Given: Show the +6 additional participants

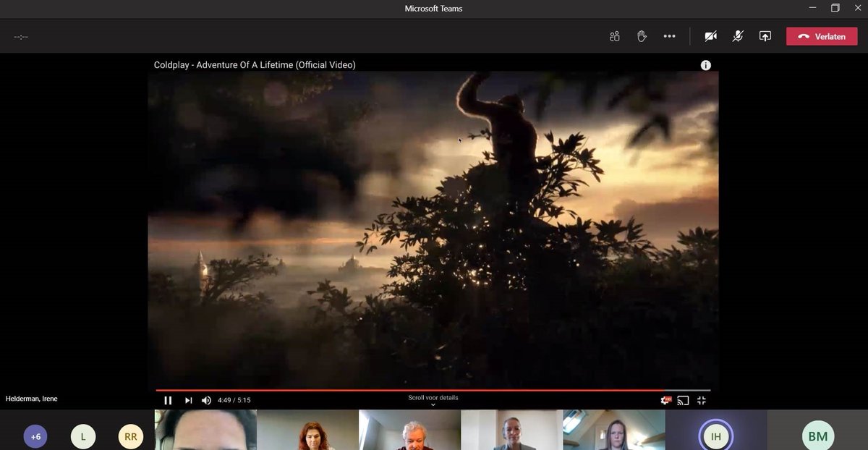Looking at the screenshot, I should click(35, 437).
